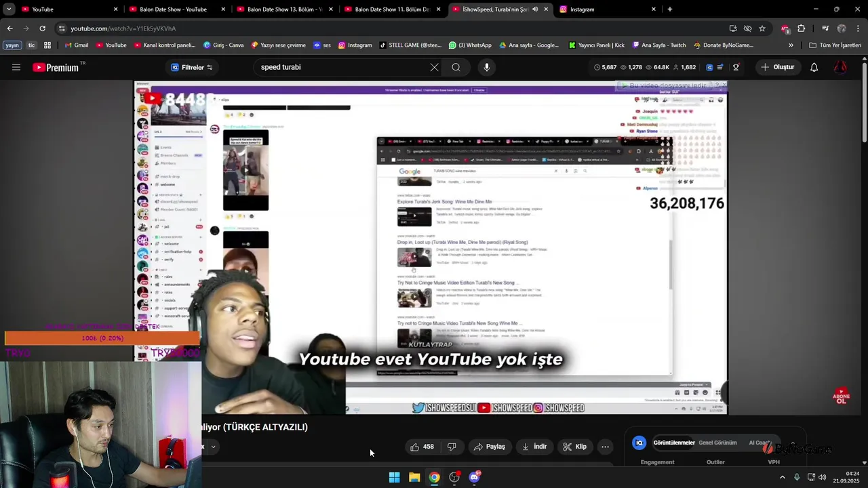Viewport: 868px width, 488px height.
Task: Expand the chevron dropdown under the video title
Action: pos(213,447)
